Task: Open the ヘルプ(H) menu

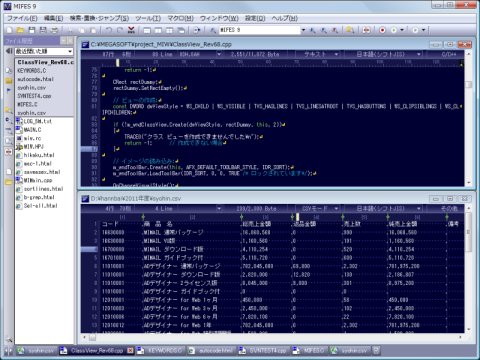Action: 284,18
